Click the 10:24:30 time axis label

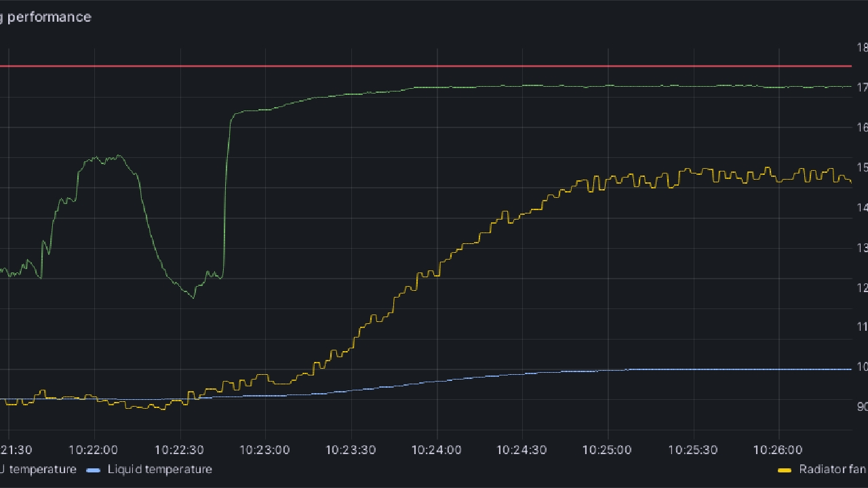coord(522,449)
